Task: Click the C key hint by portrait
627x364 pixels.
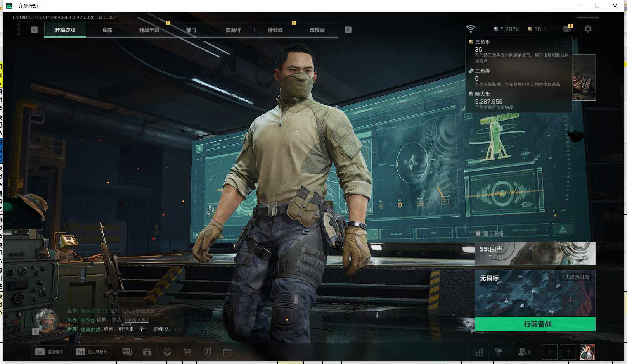Action: pos(36,331)
